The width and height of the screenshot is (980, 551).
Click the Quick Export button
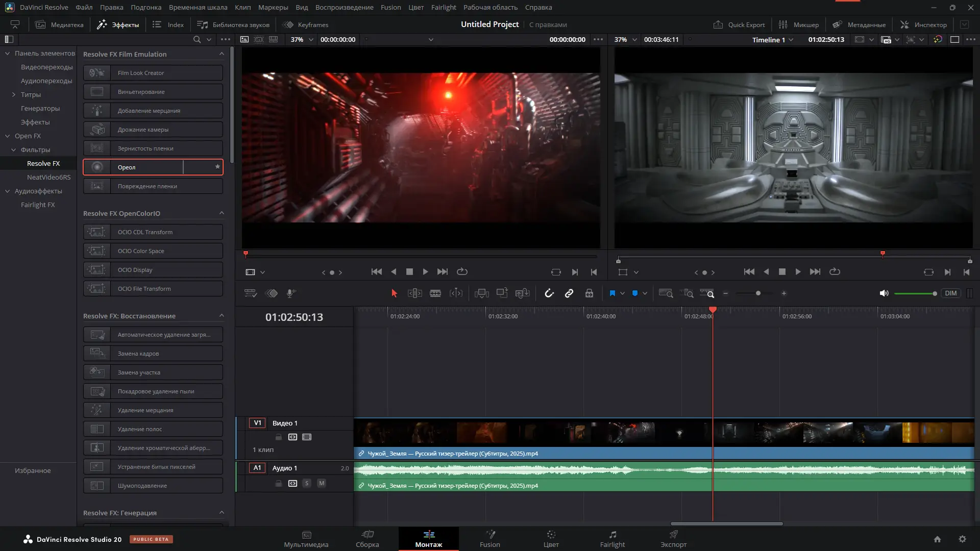coord(739,24)
